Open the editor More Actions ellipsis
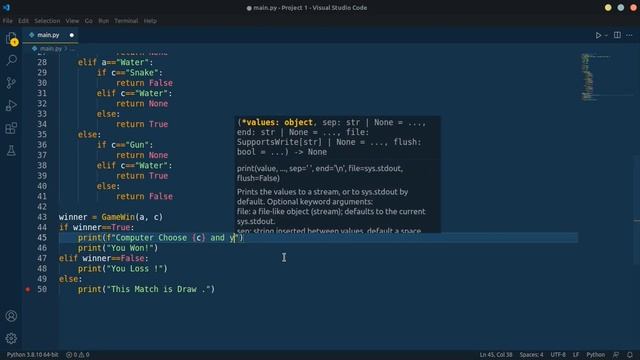 tap(629, 35)
